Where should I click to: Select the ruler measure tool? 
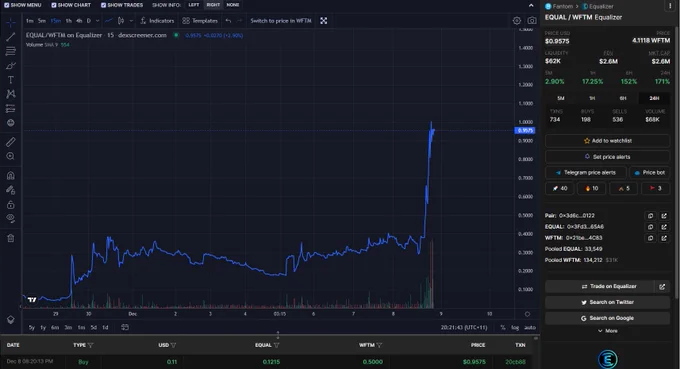10,142
